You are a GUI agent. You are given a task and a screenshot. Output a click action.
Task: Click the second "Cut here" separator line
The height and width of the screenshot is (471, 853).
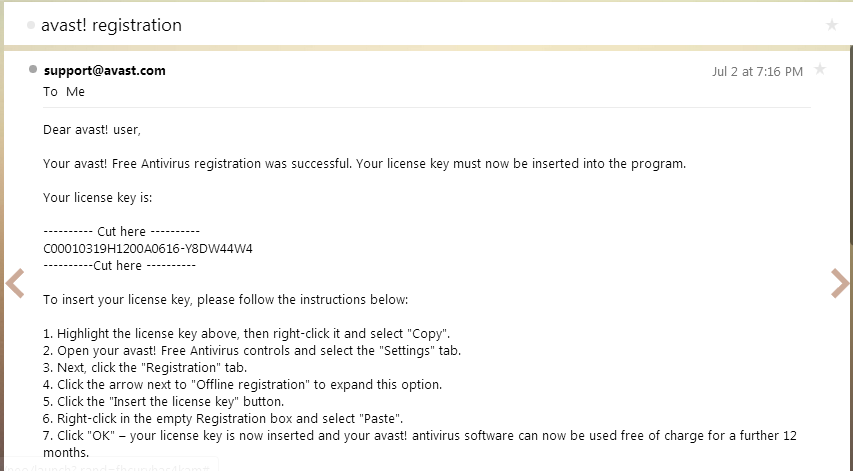pos(120,265)
